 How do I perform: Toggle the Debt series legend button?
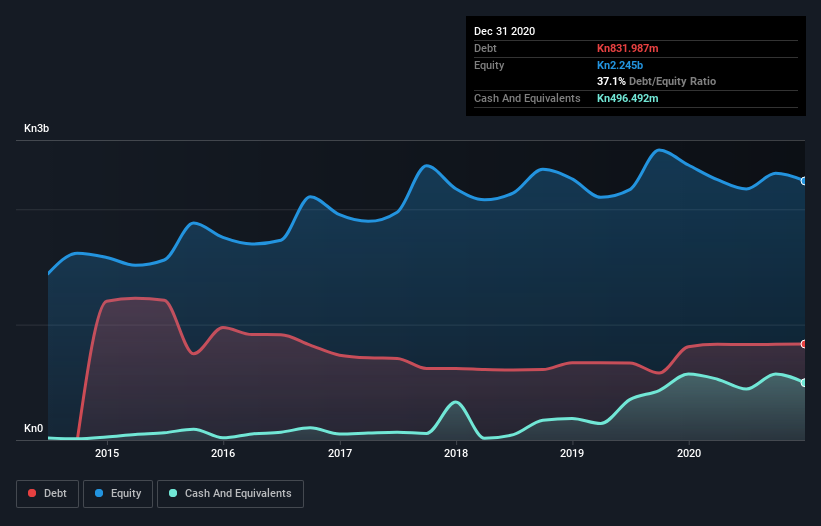coord(47,494)
